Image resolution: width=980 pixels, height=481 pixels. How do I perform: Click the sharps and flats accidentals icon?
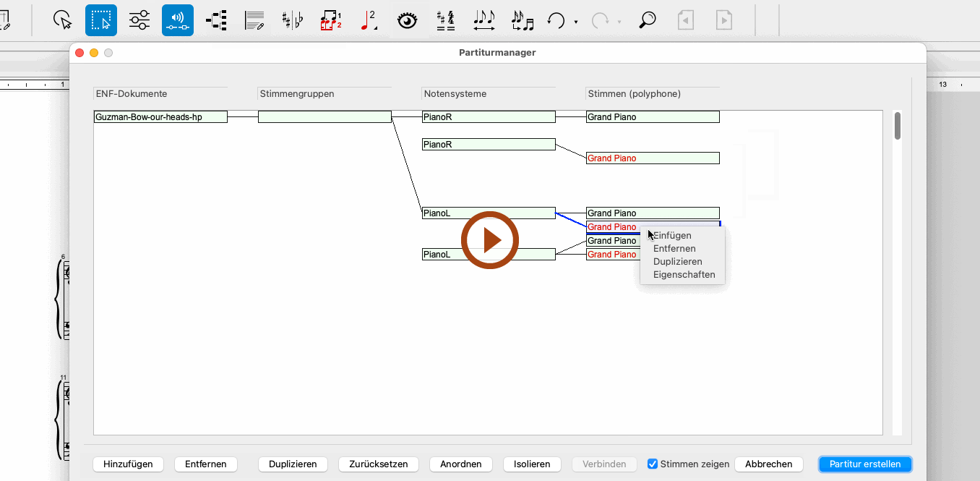coord(293,20)
